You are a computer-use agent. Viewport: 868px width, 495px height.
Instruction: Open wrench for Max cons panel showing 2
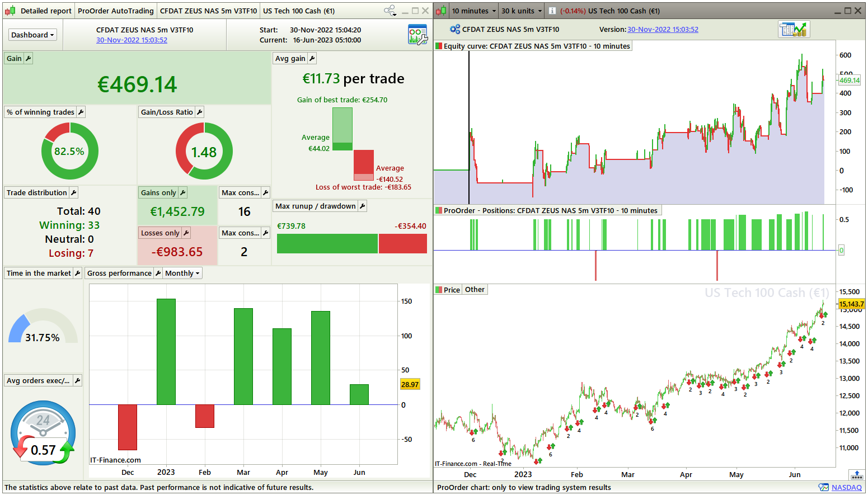coord(265,233)
